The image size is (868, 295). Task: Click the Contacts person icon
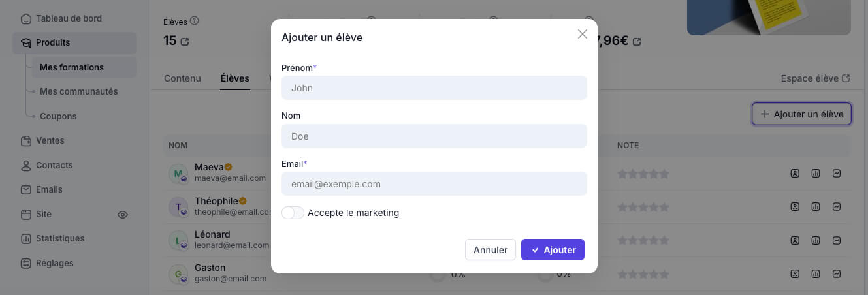[x=26, y=165]
